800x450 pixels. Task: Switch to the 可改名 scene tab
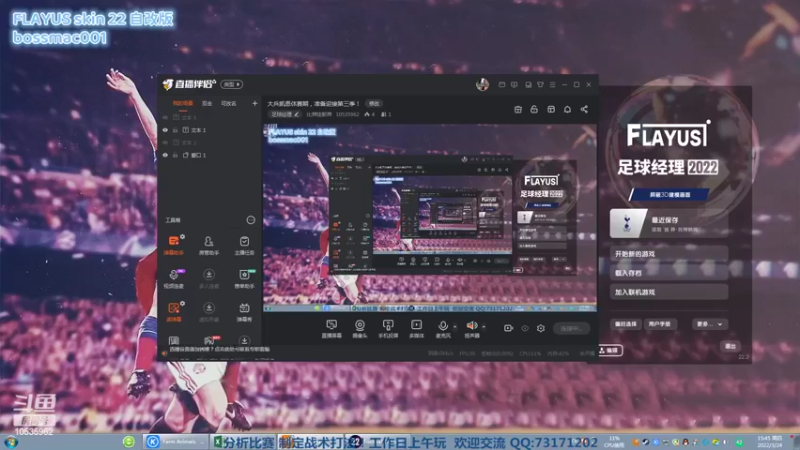pyautogui.click(x=229, y=104)
